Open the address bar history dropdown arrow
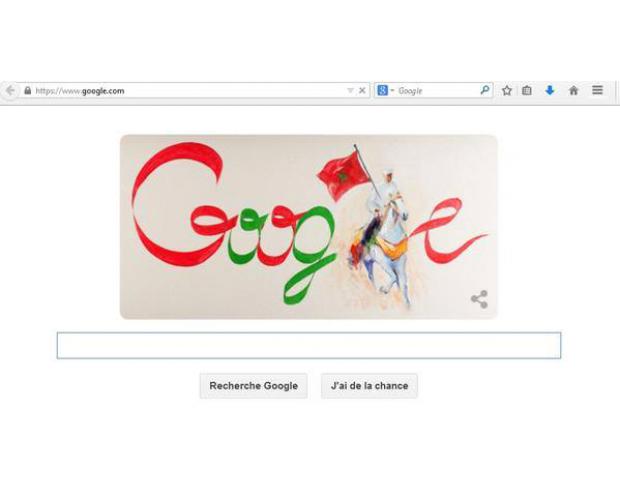This screenshot has width=620, height=490. point(350,91)
